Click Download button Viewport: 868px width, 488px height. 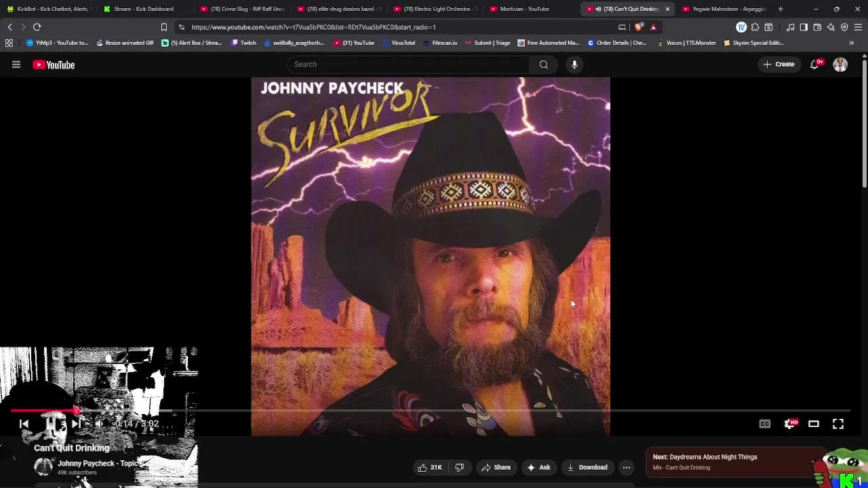point(587,467)
